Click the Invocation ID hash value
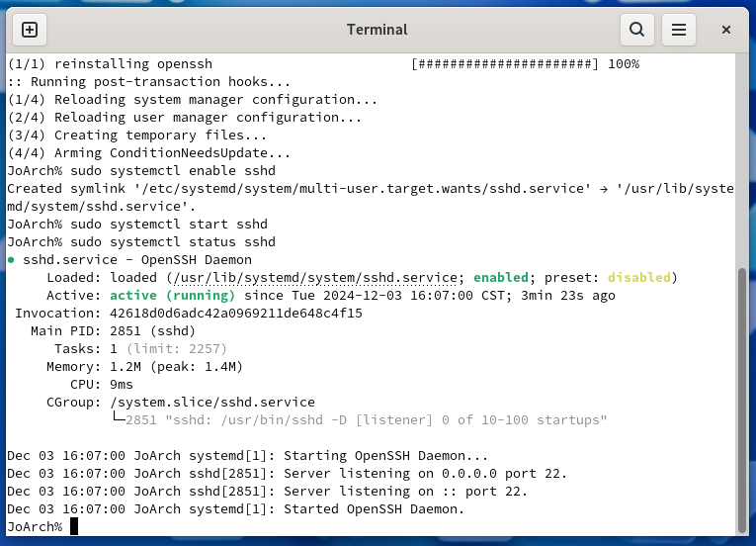This screenshot has height=546, width=756. click(236, 314)
